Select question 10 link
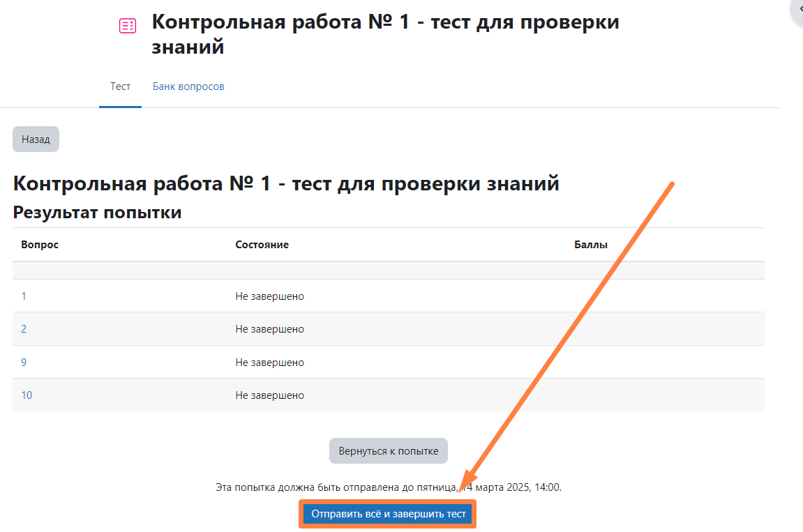The width and height of the screenshot is (803, 532). click(27, 395)
